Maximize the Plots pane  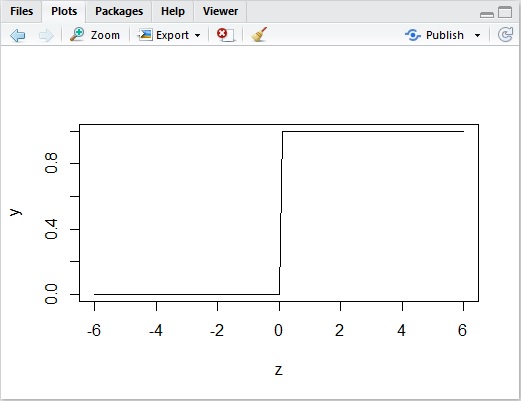pos(505,12)
